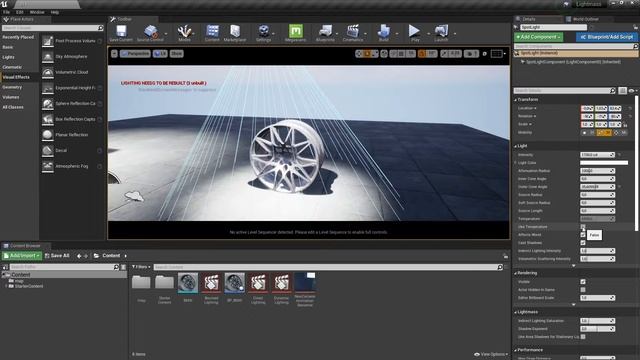Select Exponential Height Fog actor icon

tap(48, 88)
